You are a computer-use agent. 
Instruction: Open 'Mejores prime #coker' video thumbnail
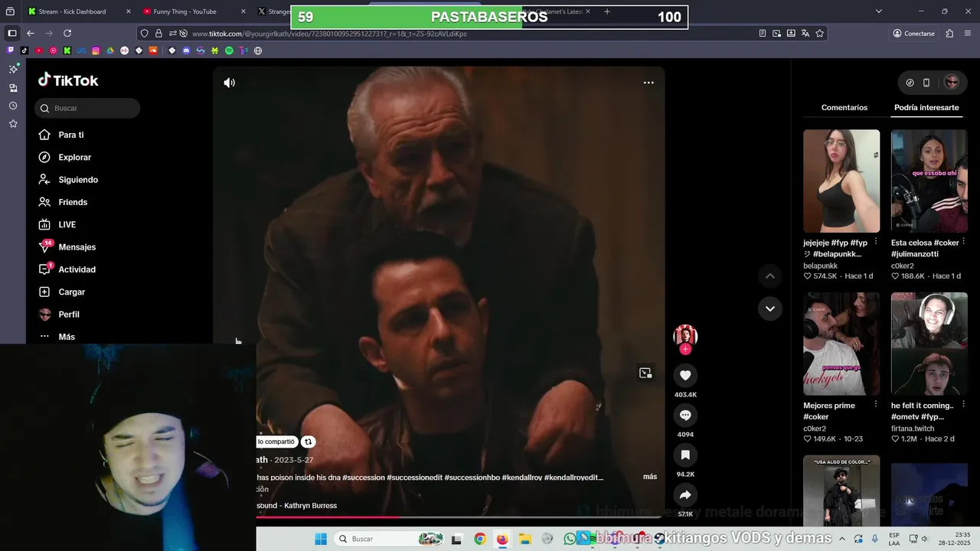point(841,344)
